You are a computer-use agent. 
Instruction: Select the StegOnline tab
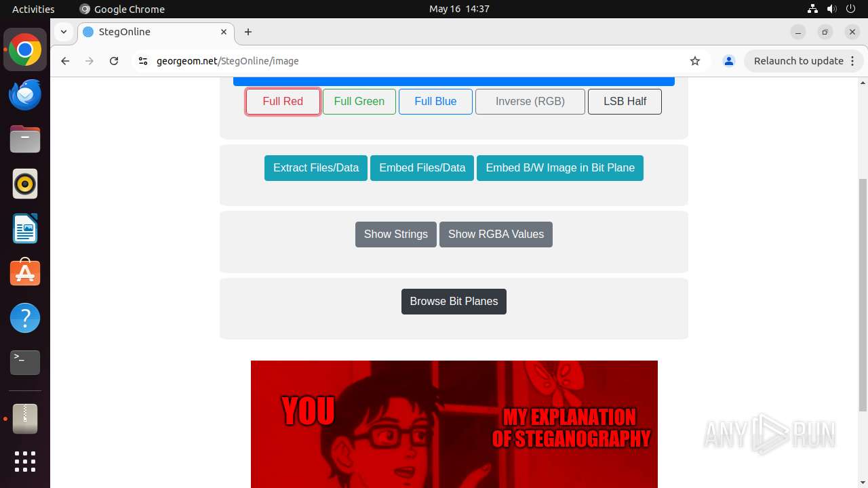pyautogui.click(x=155, y=32)
